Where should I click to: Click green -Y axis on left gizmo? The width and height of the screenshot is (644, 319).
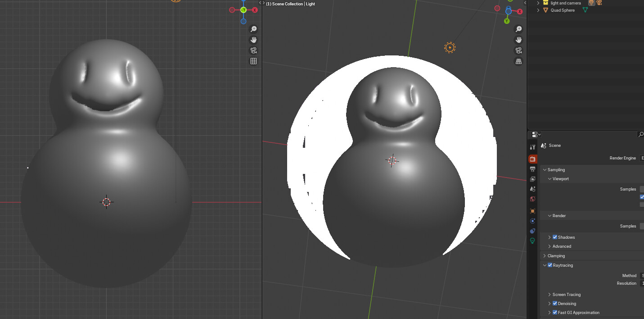pyautogui.click(x=243, y=10)
